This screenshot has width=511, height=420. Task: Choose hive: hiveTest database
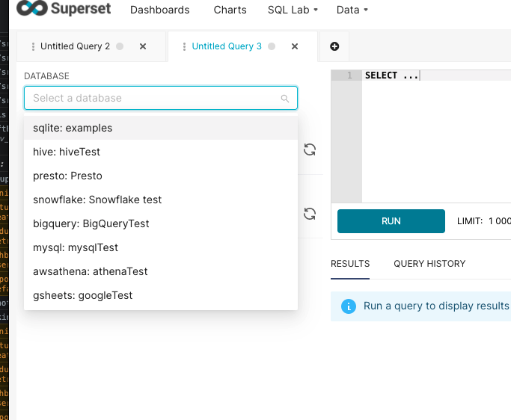161,152
